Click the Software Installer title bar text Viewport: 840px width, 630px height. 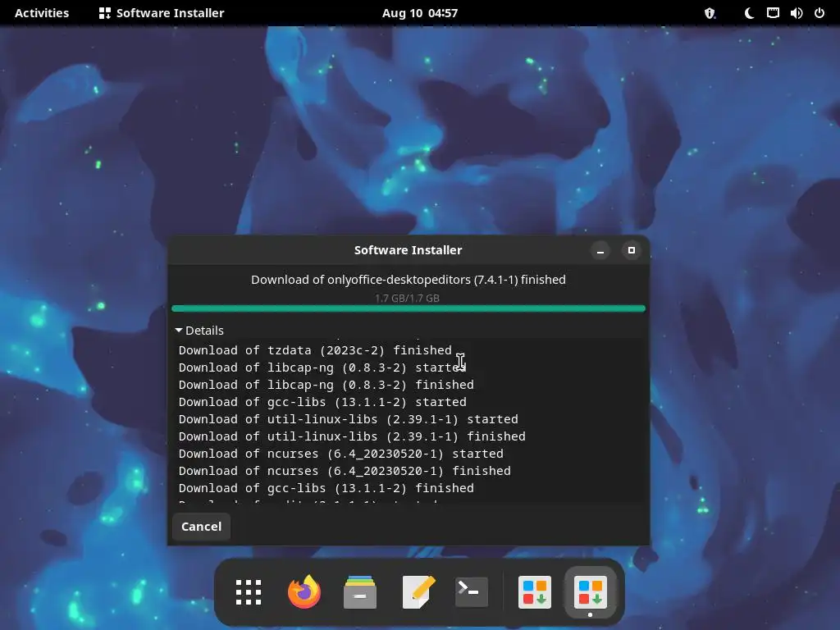(409, 250)
